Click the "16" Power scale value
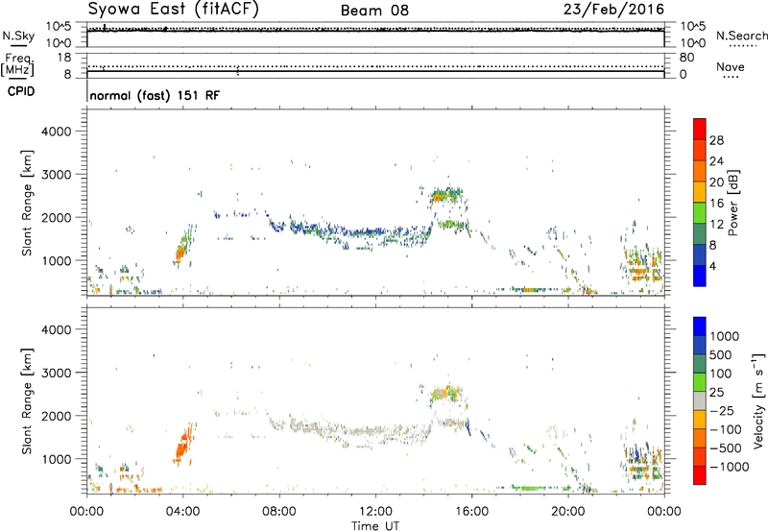This screenshot has width=768, height=532. pyautogui.click(x=716, y=204)
